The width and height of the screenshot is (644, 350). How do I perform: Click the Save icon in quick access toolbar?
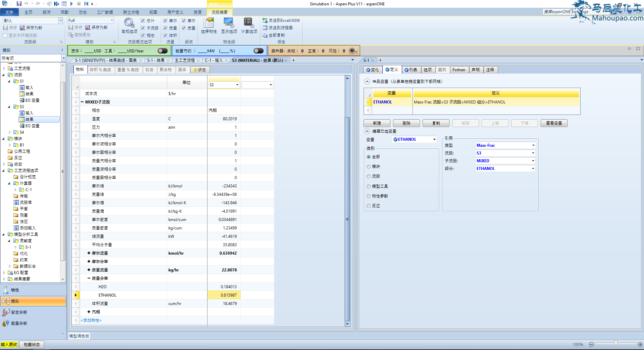point(19,4)
